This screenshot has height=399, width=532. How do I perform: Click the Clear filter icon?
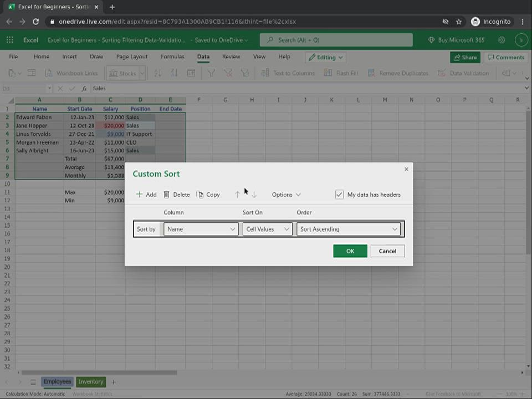228,73
